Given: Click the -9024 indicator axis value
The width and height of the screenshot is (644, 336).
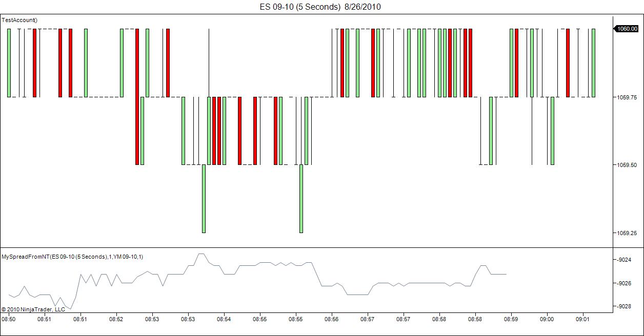Looking at the screenshot, I should 625,260.
